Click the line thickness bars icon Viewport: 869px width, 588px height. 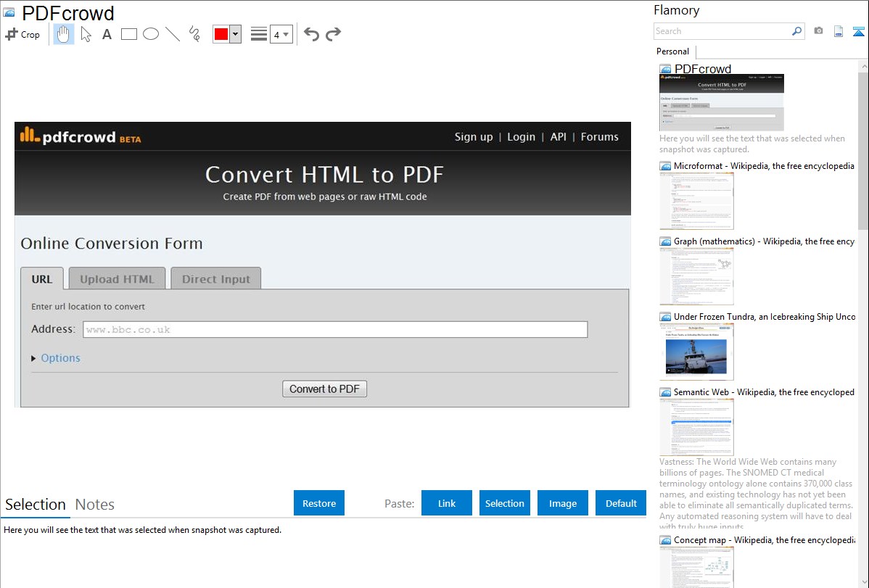click(x=259, y=34)
